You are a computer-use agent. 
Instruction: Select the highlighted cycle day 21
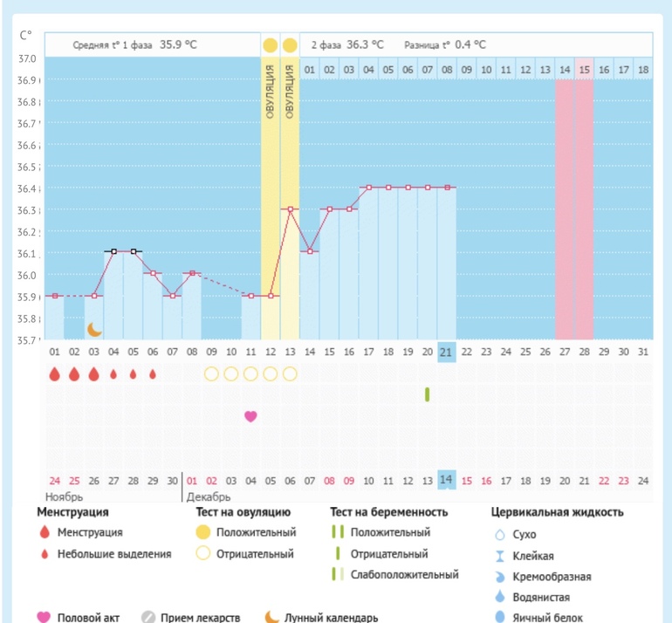coord(446,352)
